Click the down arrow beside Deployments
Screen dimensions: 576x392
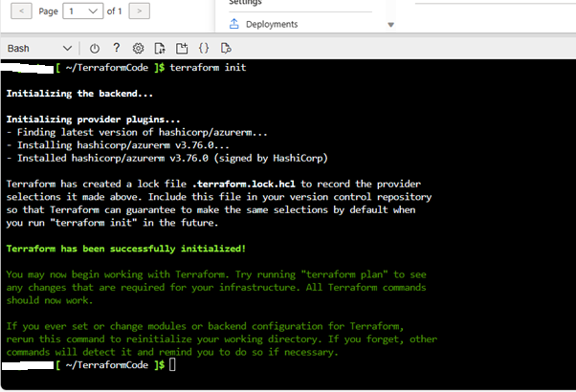[390, 25]
